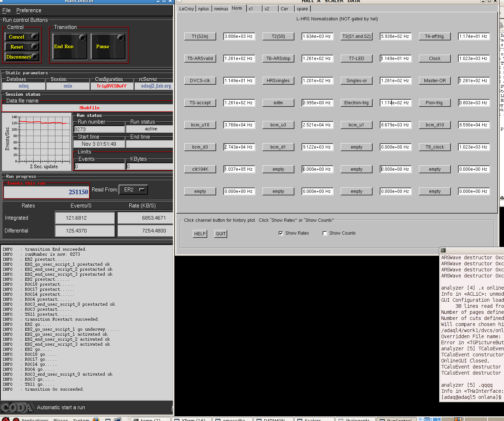Click the Cancel control button
Image resolution: width=504 pixels, height=421 pixels.
pos(21,37)
